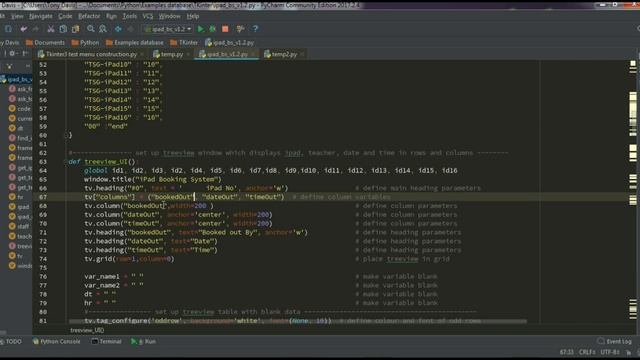Screen dimensions: 640x360
Task: Click the Undo arrow icon
Action: (24, 29)
